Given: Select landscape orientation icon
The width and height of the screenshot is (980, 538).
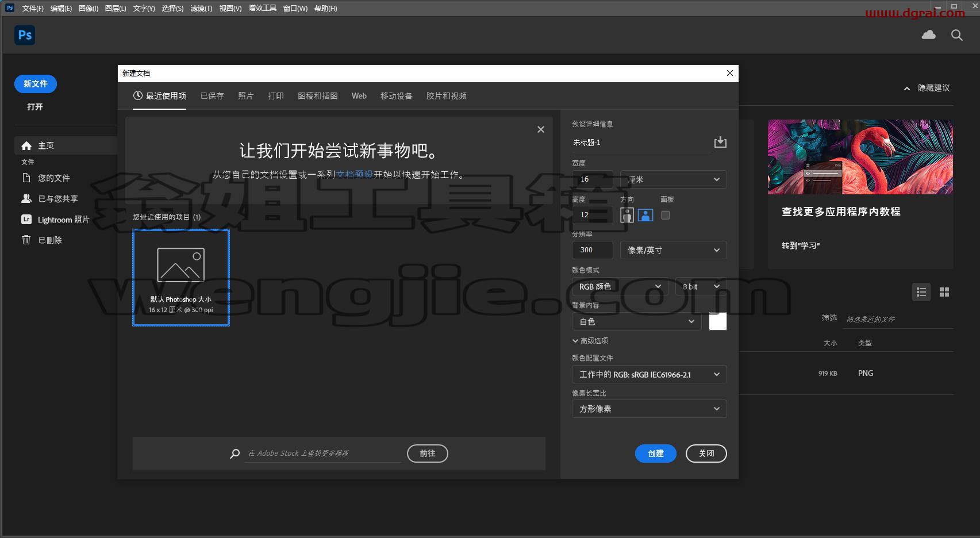Looking at the screenshot, I should (645, 215).
